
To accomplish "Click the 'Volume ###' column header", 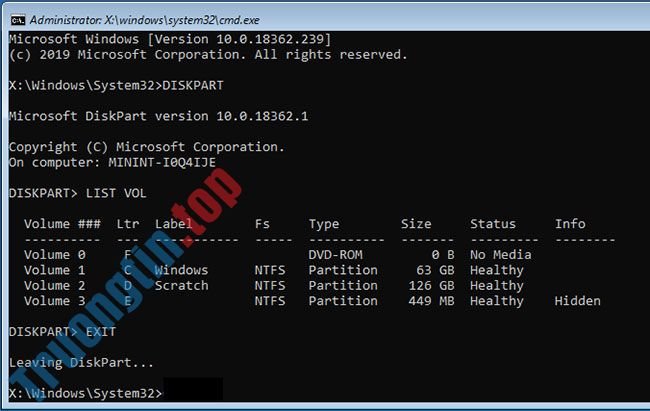I will [x=62, y=224].
